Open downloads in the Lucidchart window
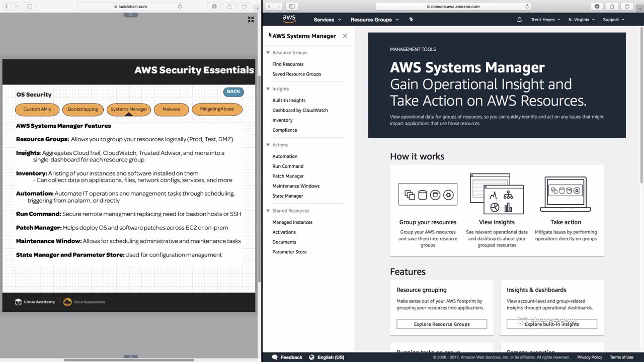This screenshot has height=362, width=644. [214, 7]
